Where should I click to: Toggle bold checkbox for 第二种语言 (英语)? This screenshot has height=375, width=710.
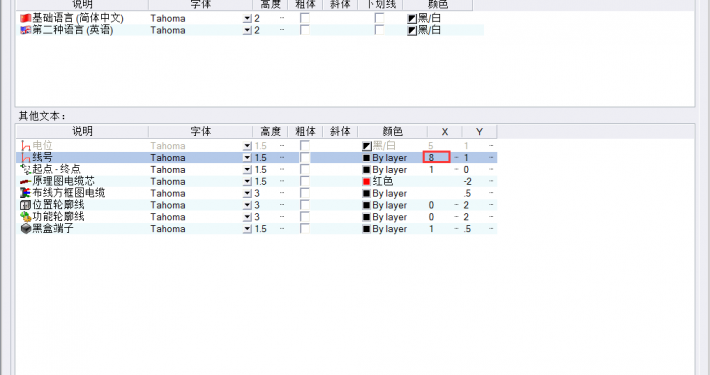[305, 30]
